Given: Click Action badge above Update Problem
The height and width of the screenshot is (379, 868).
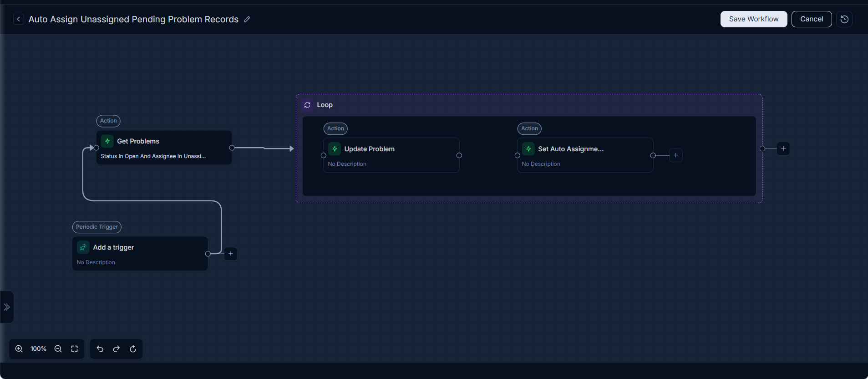Looking at the screenshot, I should (x=335, y=128).
